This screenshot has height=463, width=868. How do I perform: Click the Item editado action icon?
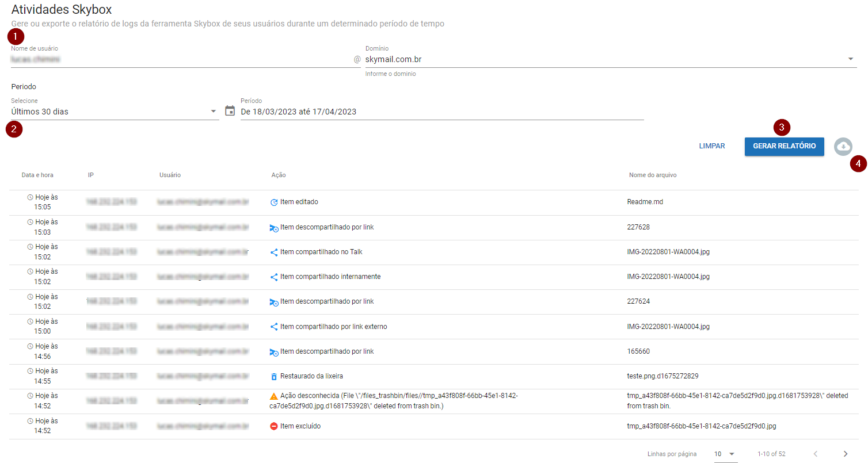[274, 202]
